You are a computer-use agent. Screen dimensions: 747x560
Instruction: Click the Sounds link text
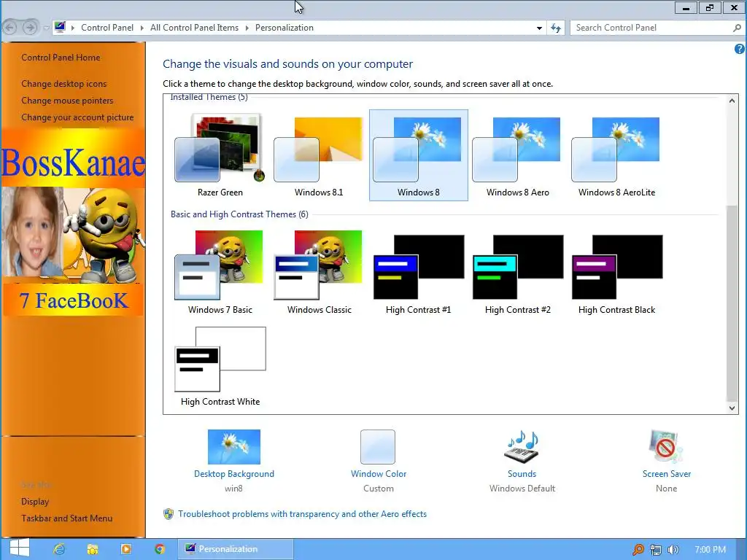click(x=522, y=474)
